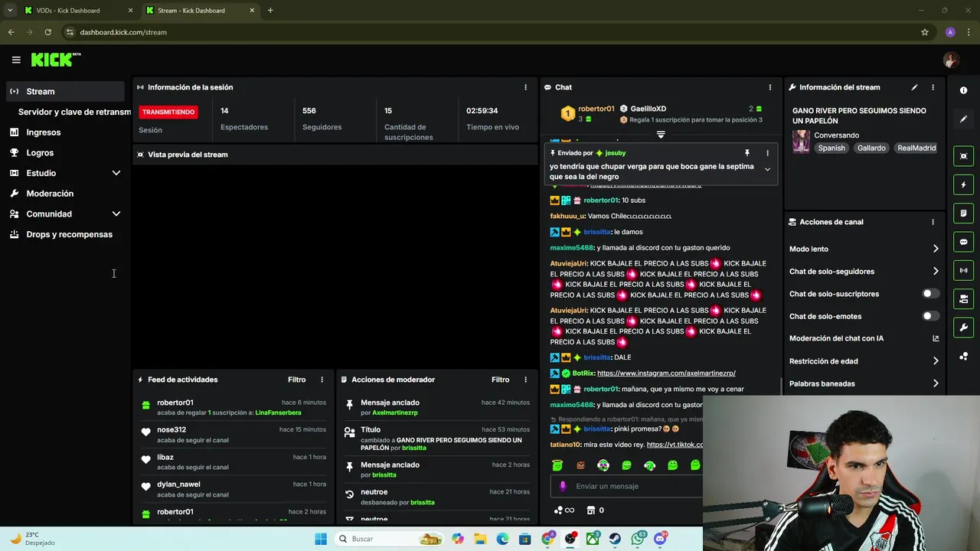980x551 pixels.
Task: Edit stream info with the pencil icon
Action: (x=914, y=87)
